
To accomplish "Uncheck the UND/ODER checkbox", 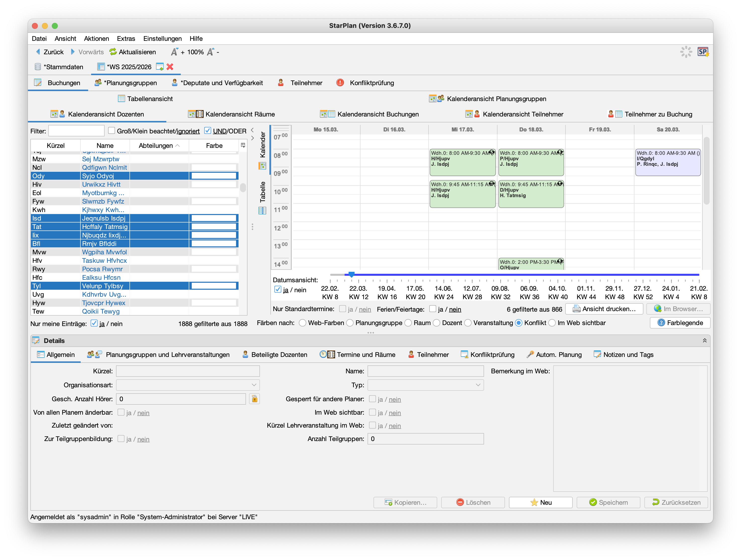I will coord(208,131).
